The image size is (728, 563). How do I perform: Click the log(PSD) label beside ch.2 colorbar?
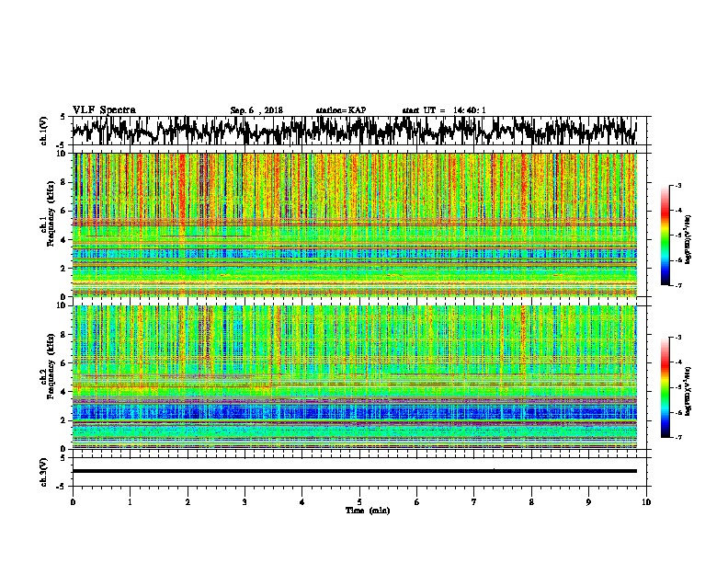pyautogui.click(x=688, y=391)
